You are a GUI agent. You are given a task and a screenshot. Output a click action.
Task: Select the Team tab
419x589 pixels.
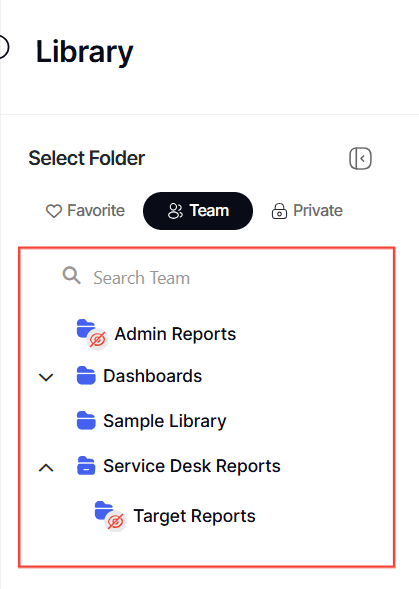coord(198,211)
